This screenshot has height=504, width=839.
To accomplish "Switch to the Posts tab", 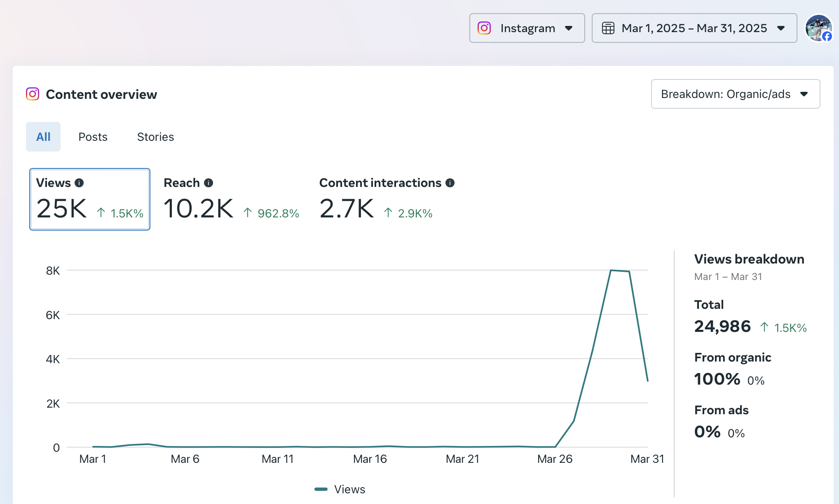I will pyautogui.click(x=93, y=137).
